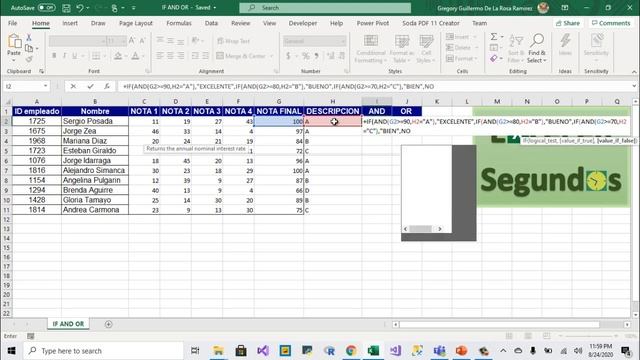Screen dimensions: 640x360
Task: Open PowerPoint from the taskbar
Action: (x=461, y=351)
